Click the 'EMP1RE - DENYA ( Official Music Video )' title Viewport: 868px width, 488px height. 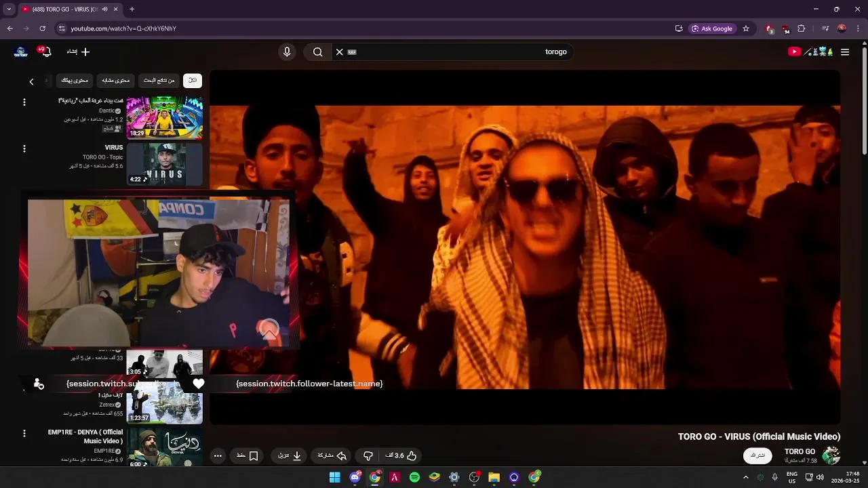(85, 436)
